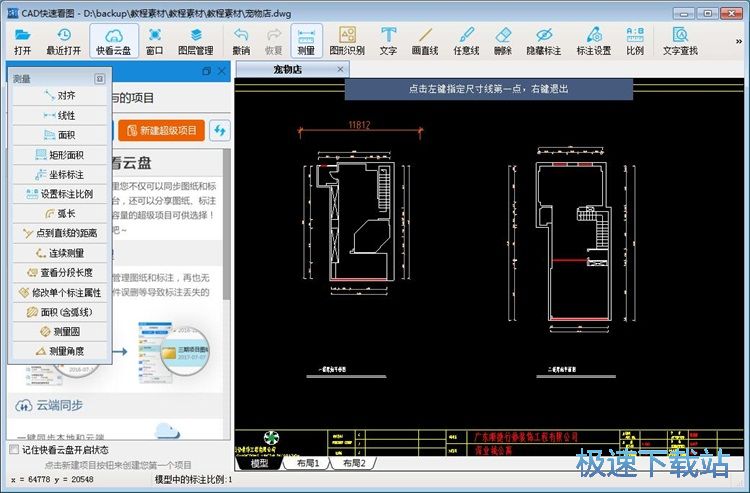Viewport: 750px width, 493px height.
Task: Click the 打开 (Open) folder icon
Action: tap(22, 40)
